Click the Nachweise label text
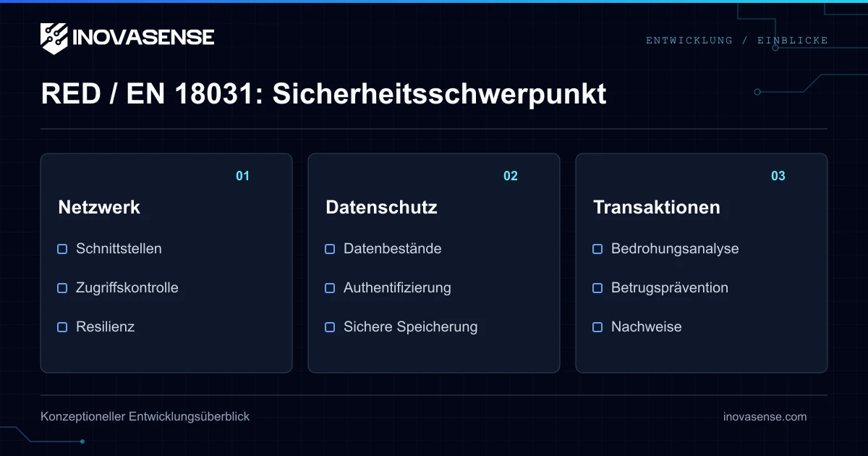 pos(647,326)
